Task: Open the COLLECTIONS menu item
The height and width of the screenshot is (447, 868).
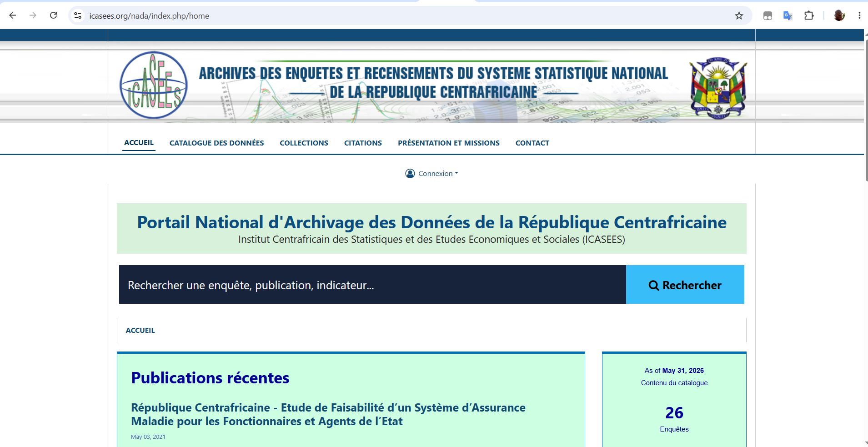Action: pyautogui.click(x=304, y=143)
